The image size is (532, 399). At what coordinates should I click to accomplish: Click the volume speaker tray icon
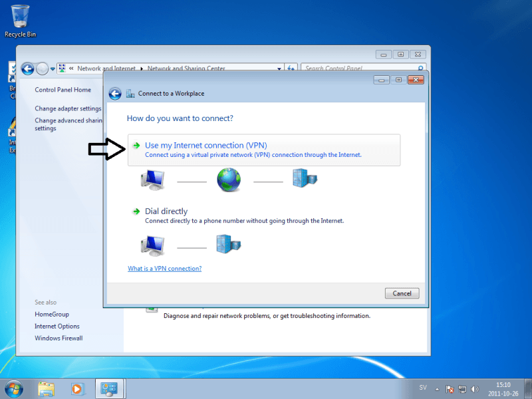point(475,388)
